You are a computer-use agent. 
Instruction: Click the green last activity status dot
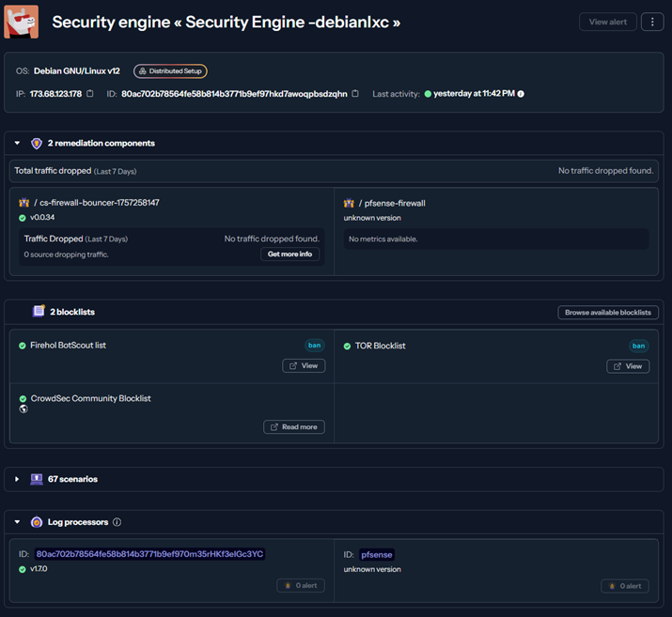pyautogui.click(x=428, y=94)
